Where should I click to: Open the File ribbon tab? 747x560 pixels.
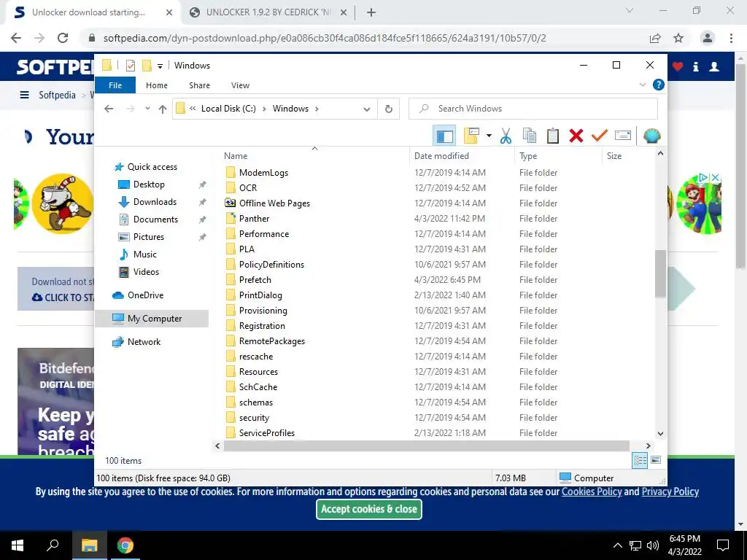tap(115, 85)
